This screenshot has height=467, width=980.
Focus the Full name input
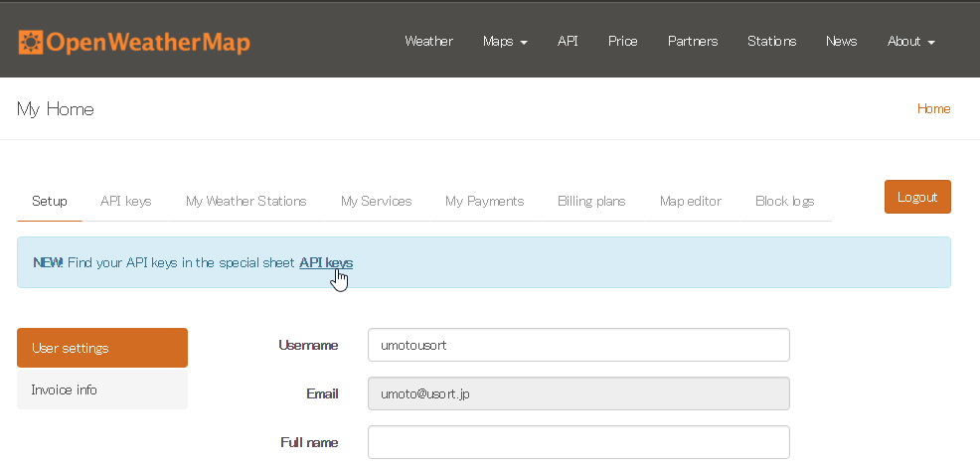(x=578, y=442)
